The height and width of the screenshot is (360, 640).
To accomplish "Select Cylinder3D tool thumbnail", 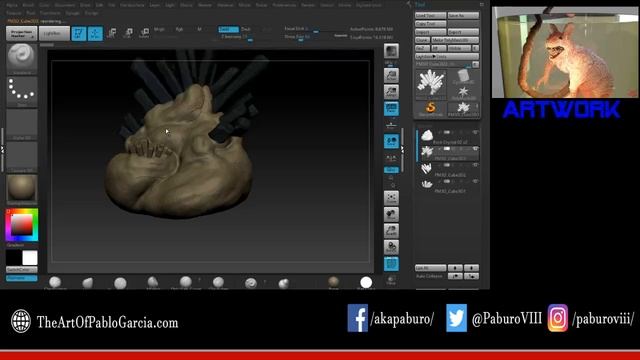I will coord(463,76).
